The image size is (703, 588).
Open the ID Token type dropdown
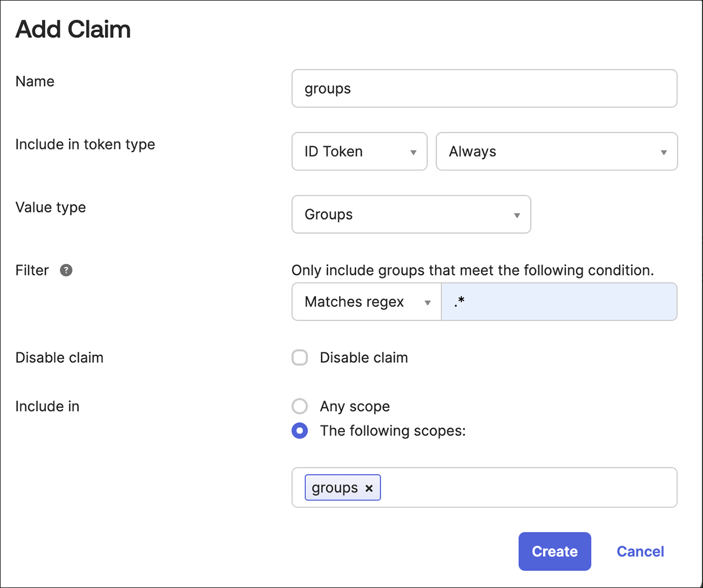point(359,152)
